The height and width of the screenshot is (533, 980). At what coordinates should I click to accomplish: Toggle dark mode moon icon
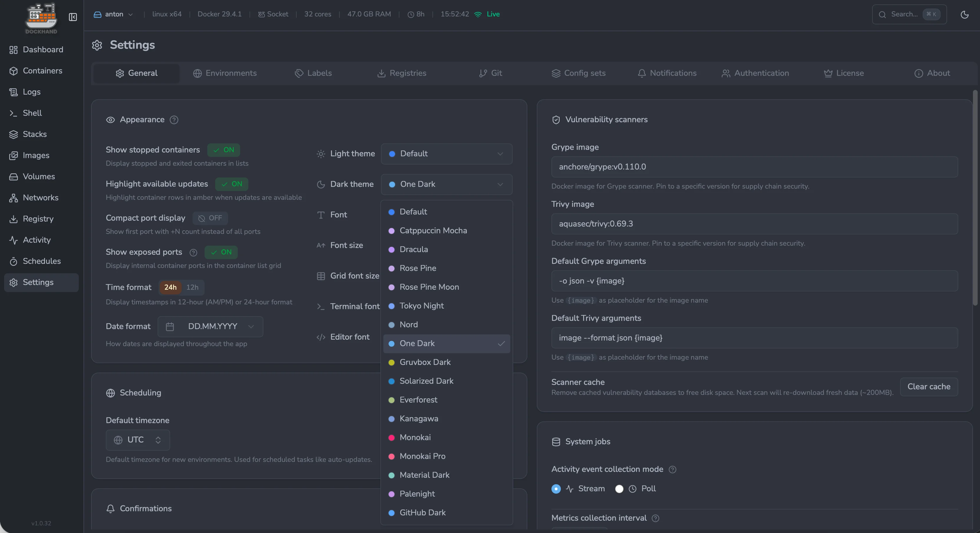point(964,14)
